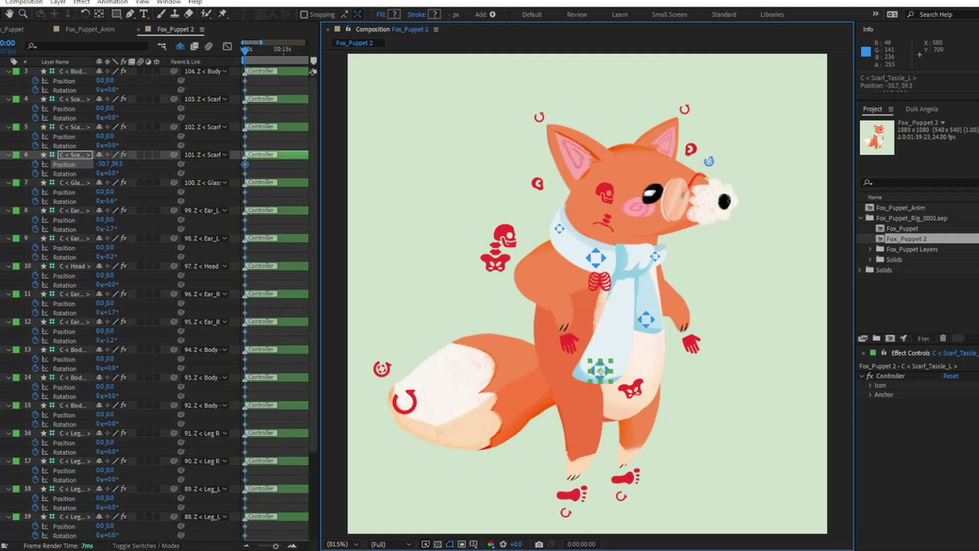This screenshot has height=551, width=979.
Task: Select the Roto Brush tool
Action: [x=206, y=14]
